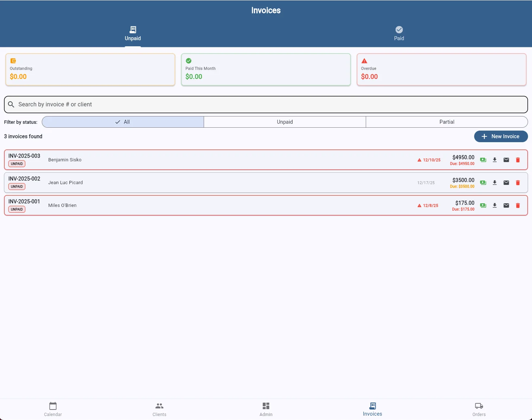This screenshot has width=532, height=420.
Task: Download the INV-2025-002 invoice PDF
Action: [x=495, y=182]
